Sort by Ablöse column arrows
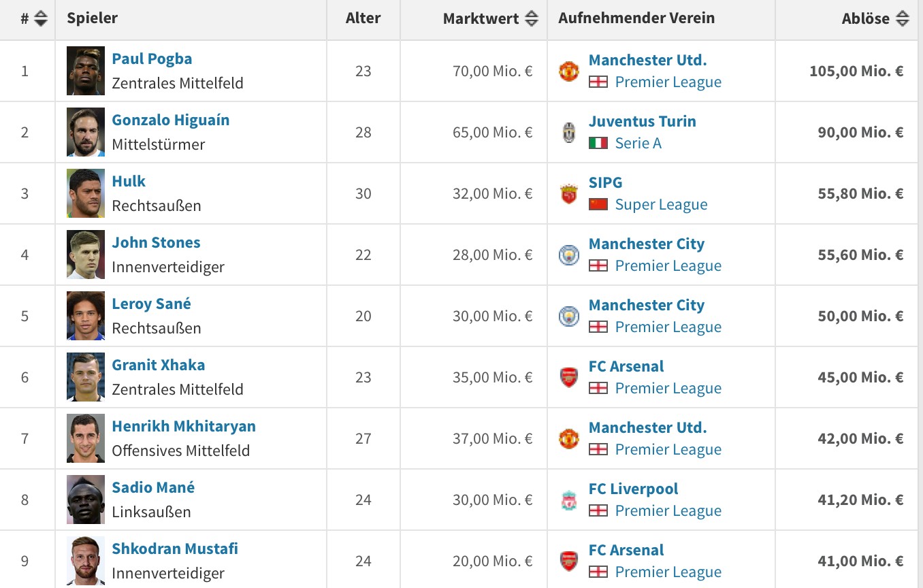 coord(902,19)
